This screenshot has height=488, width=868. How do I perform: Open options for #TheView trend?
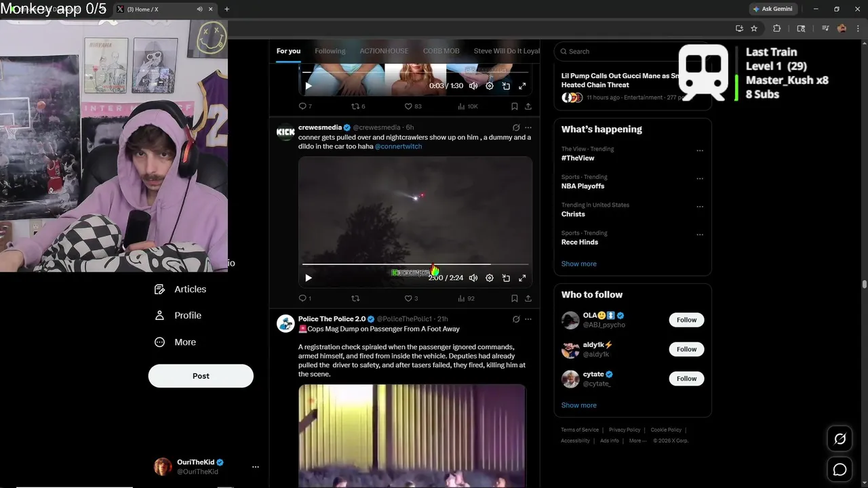[700, 151]
